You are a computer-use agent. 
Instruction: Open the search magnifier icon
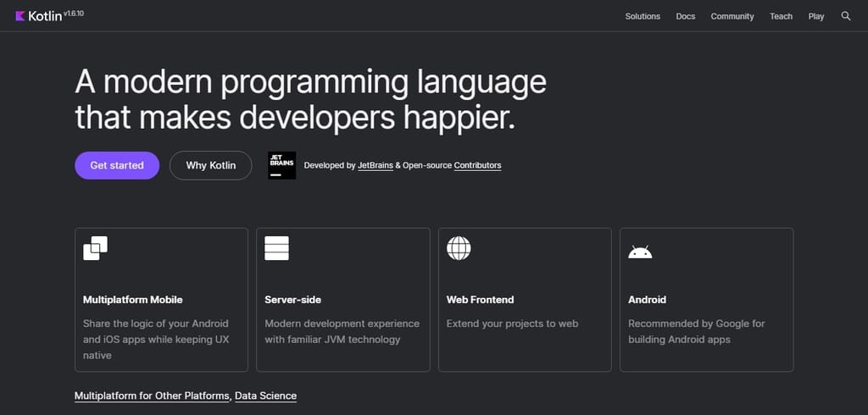(x=846, y=16)
